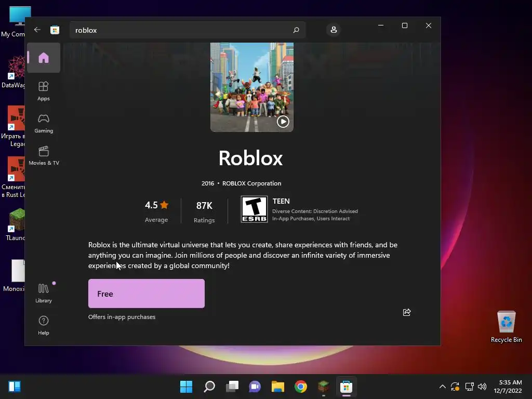532x399 pixels.
Task: Open the Windows Start menu
Action: [x=187, y=387]
